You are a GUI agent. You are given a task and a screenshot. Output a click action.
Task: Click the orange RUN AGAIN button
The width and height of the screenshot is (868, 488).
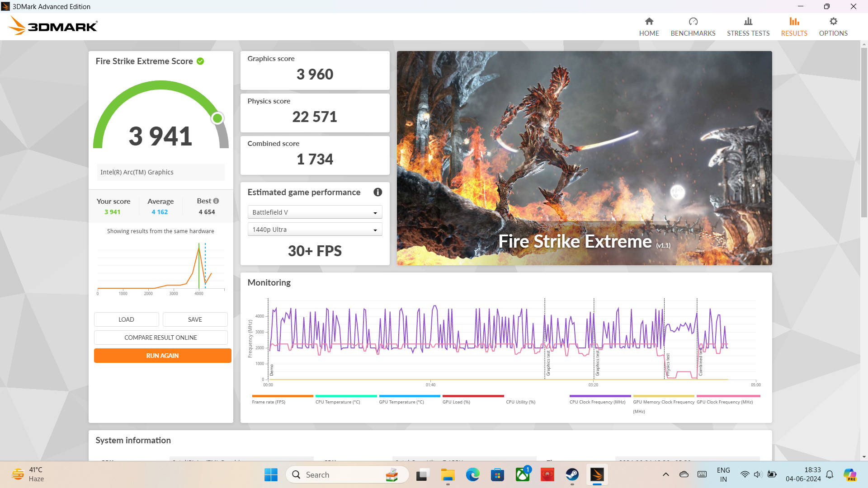[162, 356]
